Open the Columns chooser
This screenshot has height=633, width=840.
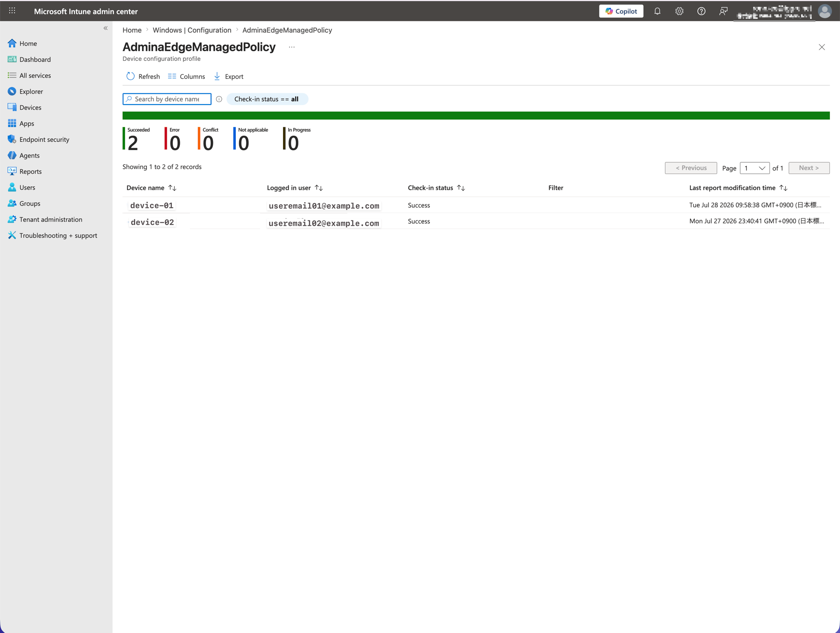coord(186,77)
